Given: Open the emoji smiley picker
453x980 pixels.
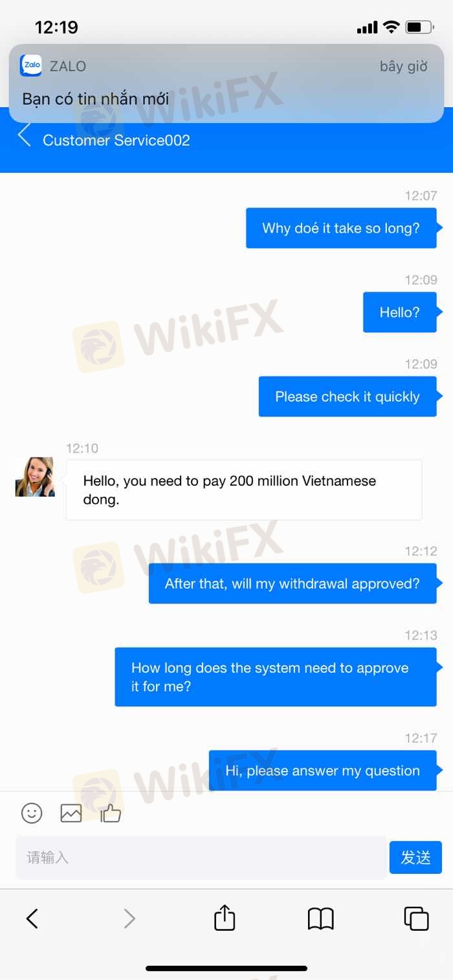Looking at the screenshot, I should (32, 813).
